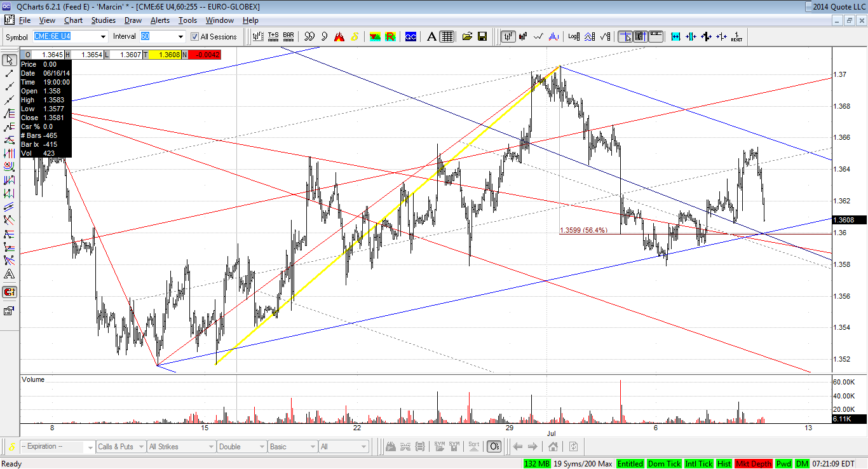Open a file with the folder icon
Screen dimensions: 868x469
[468, 36]
